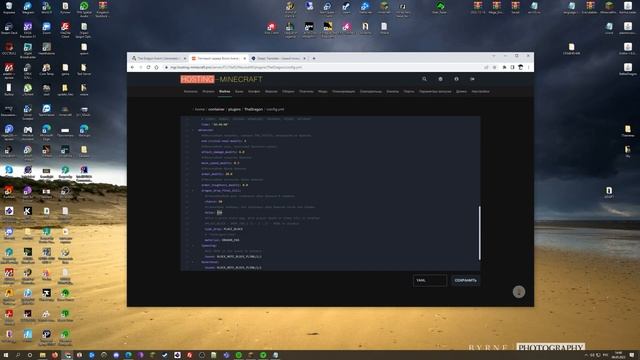The width and height of the screenshot is (640, 360).
Task: Click the HOSTING-MINECRAFT logo
Action: [x=222, y=79]
